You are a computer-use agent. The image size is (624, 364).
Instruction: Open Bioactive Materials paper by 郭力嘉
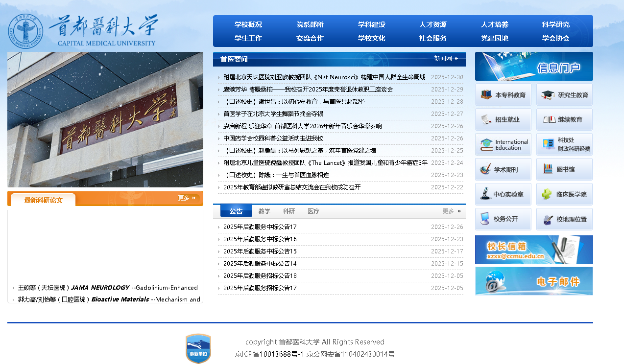pos(109,299)
